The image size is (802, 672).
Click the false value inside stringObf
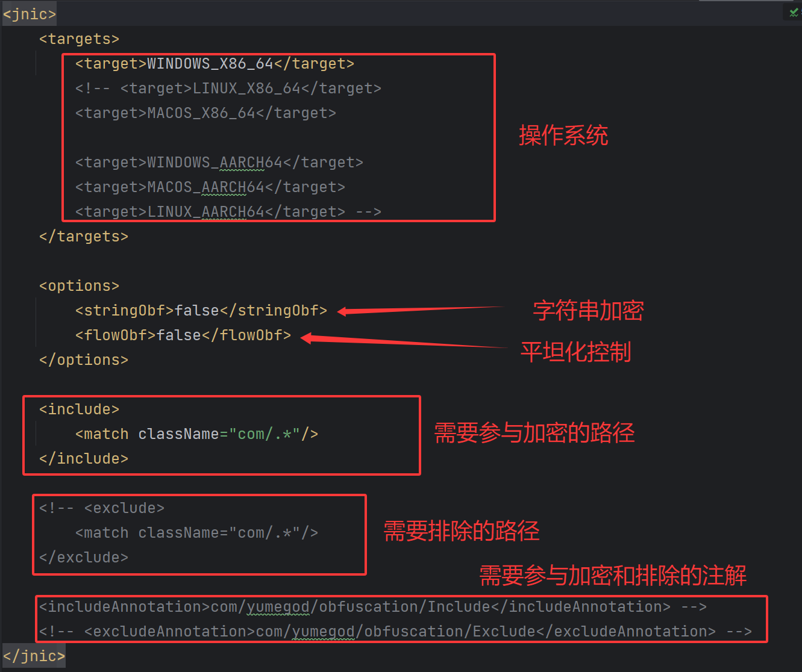tap(196, 310)
